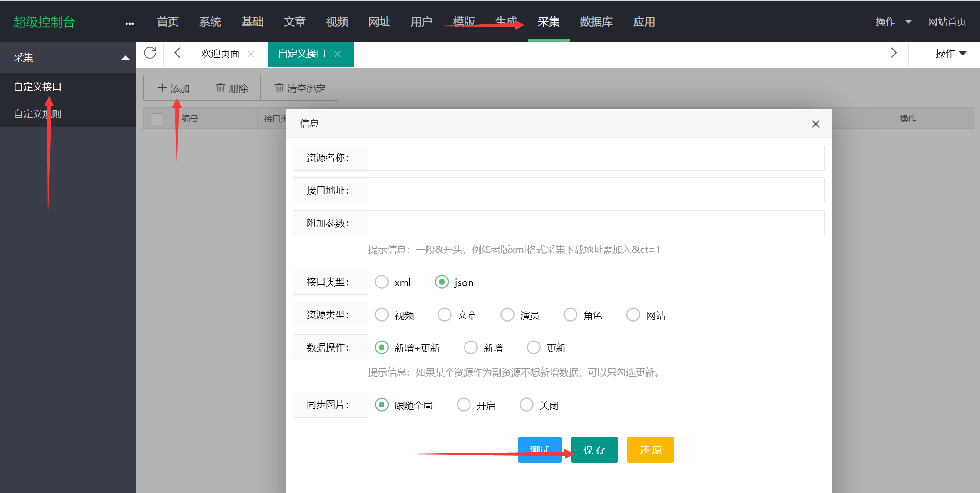Click the trash icon 删除 button

point(232,88)
